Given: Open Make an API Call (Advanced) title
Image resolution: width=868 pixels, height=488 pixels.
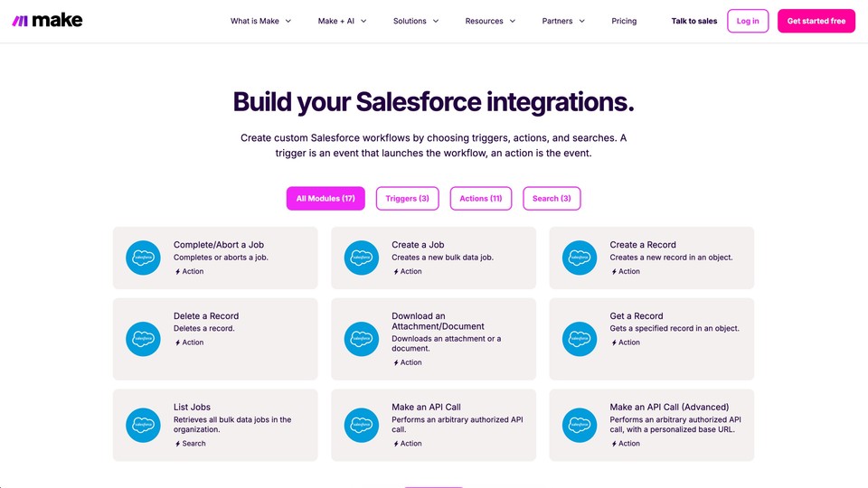Looking at the screenshot, I should (x=669, y=407).
